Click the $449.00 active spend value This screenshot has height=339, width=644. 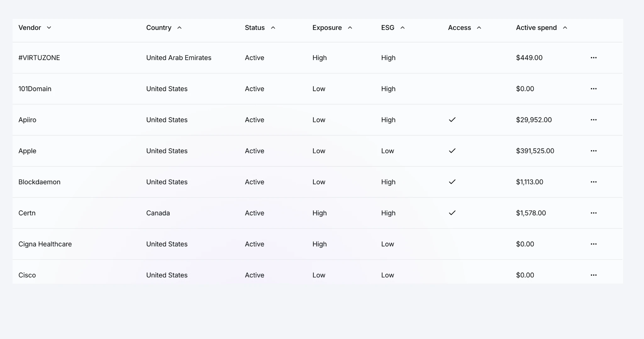point(529,58)
